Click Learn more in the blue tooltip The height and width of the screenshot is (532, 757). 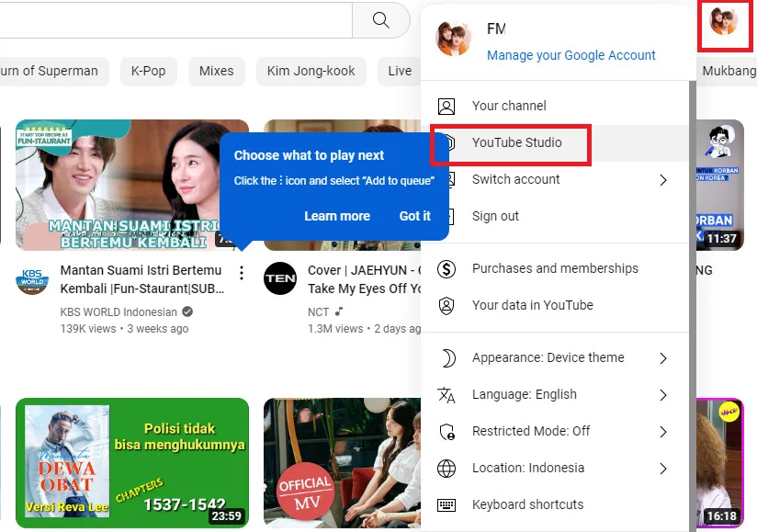[337, 216]
